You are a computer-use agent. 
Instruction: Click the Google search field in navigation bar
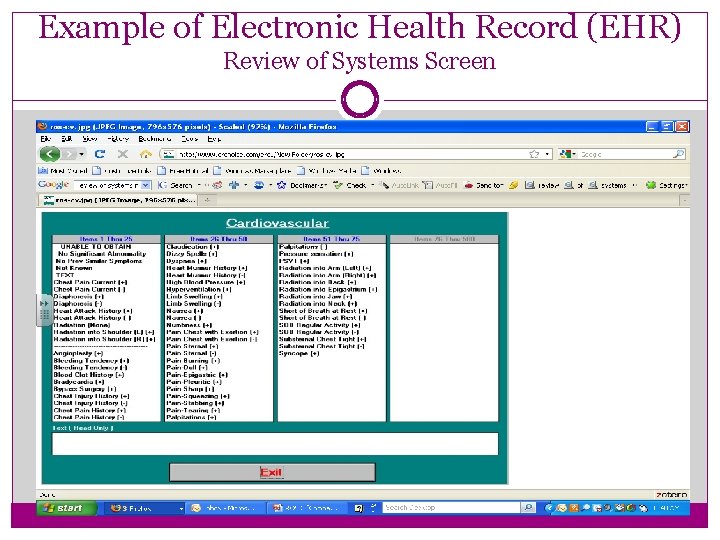pos(626,154)
